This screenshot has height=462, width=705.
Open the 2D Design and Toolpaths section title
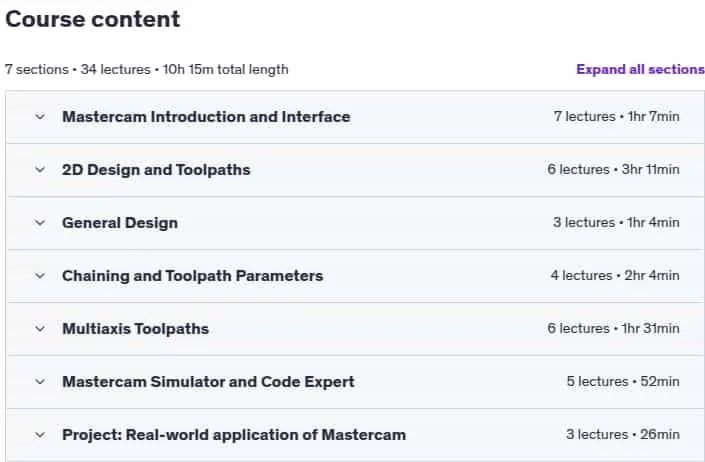click(x=156, y=170)
